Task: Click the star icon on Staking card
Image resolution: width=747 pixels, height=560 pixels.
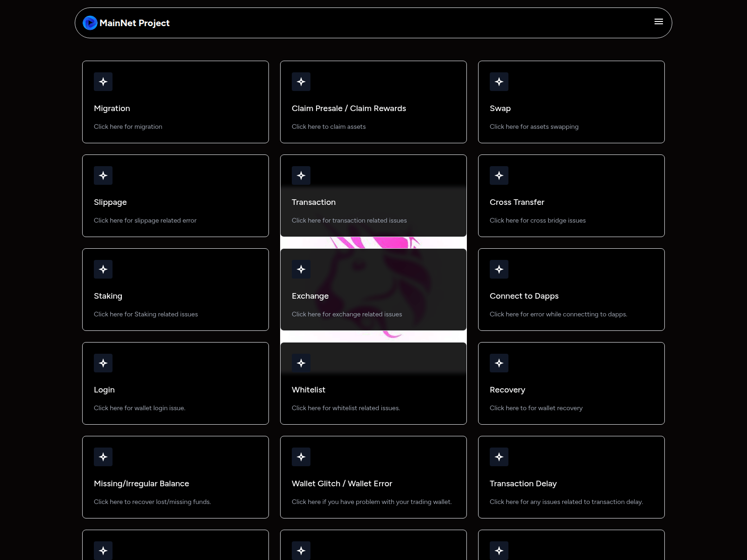Action: tap(103, 269)
